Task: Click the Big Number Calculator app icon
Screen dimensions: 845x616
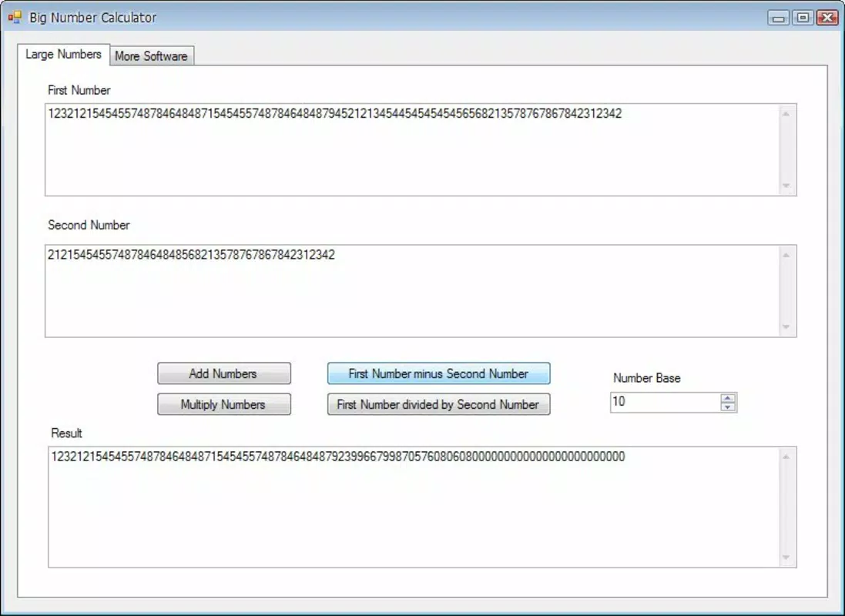Action: pos(15,17)
